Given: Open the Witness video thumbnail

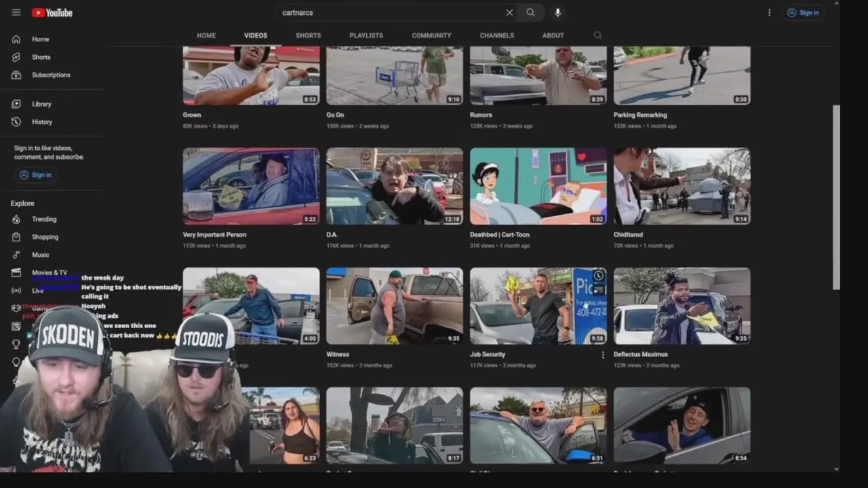Looking at the screenshot, I should tap(395, 306).
